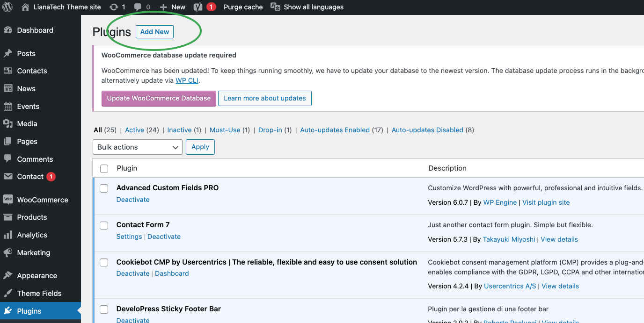Screen dimensions: 644x323
Task: Check the Cookiebot CMP plugin checkbox
Action: (x=104, y=262)
